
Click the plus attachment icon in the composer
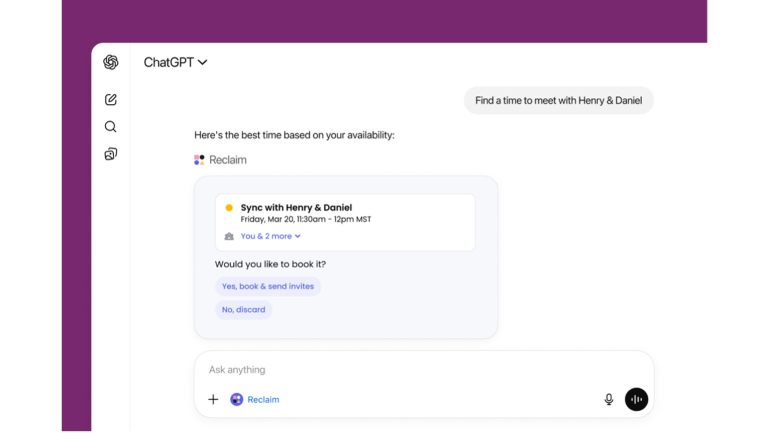(x=213, y=399)
